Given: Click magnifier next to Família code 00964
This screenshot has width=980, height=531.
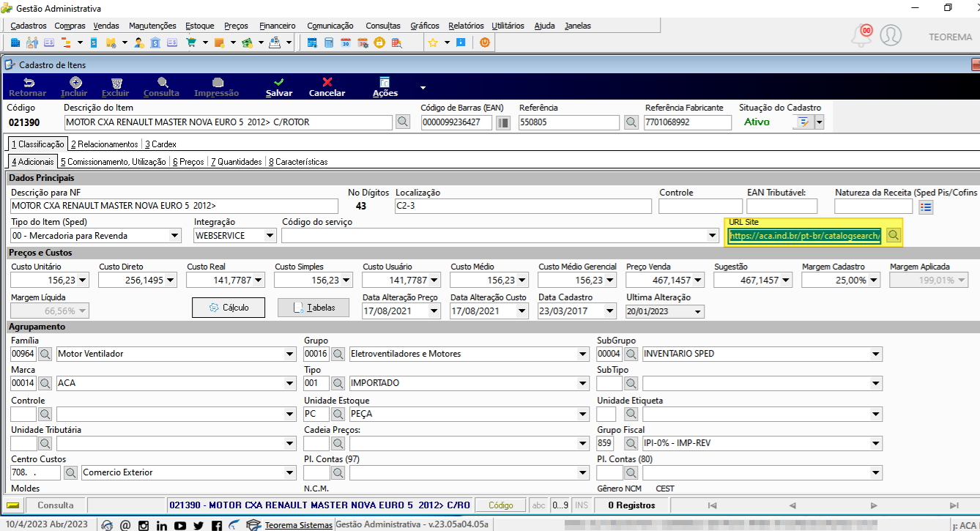Looking at the screenshot, I should point(45,354).
